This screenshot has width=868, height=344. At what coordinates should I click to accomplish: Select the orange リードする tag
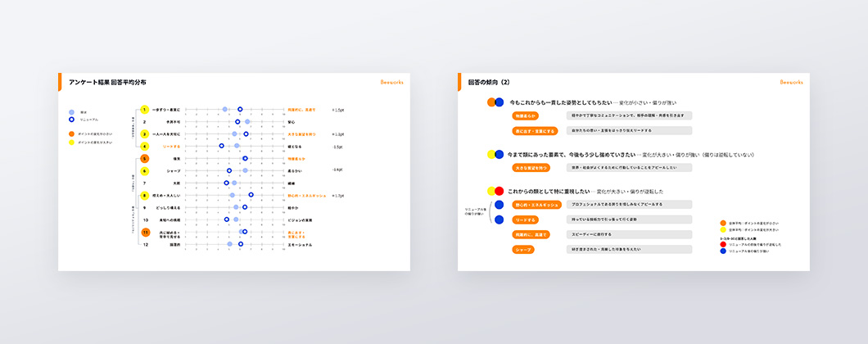(x=524, y=220)
